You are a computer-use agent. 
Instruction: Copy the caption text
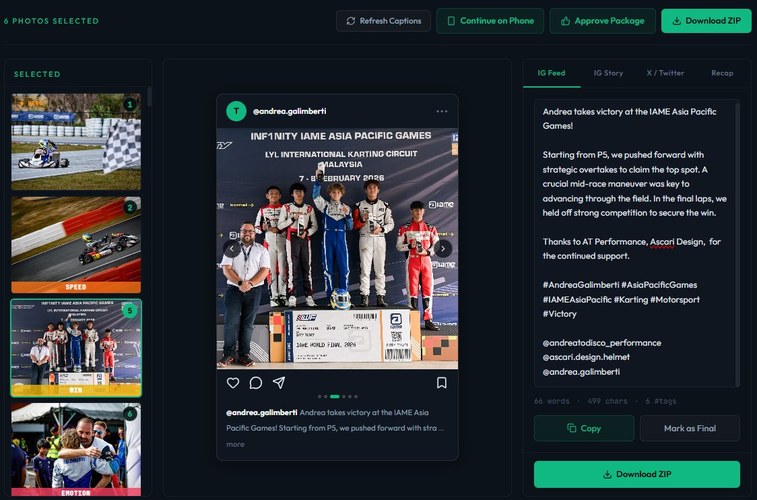coord(584,428)
